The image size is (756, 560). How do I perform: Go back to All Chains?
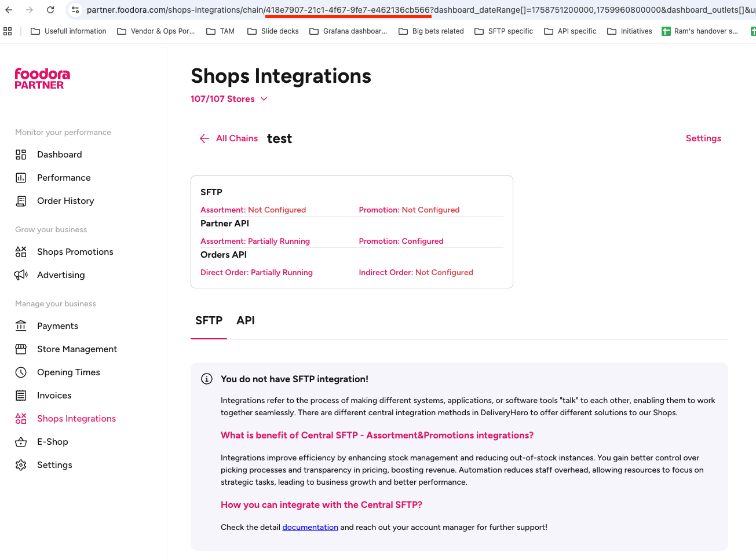(229, 138)
